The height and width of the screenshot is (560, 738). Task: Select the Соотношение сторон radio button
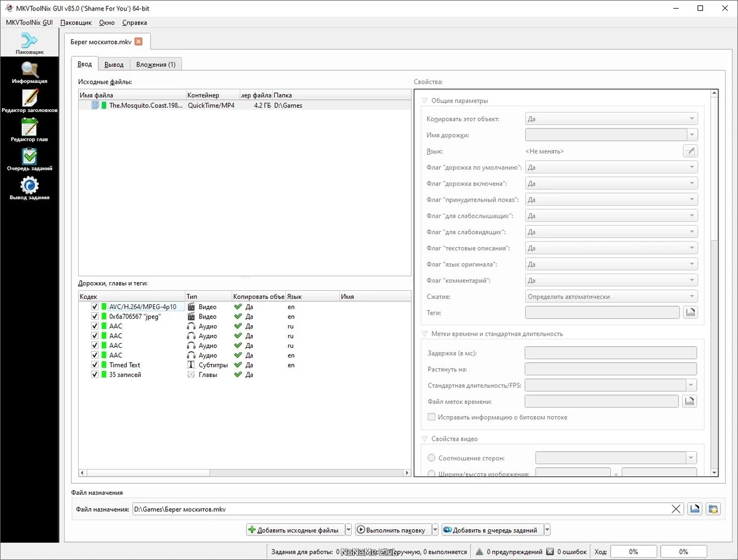point(431,458)
